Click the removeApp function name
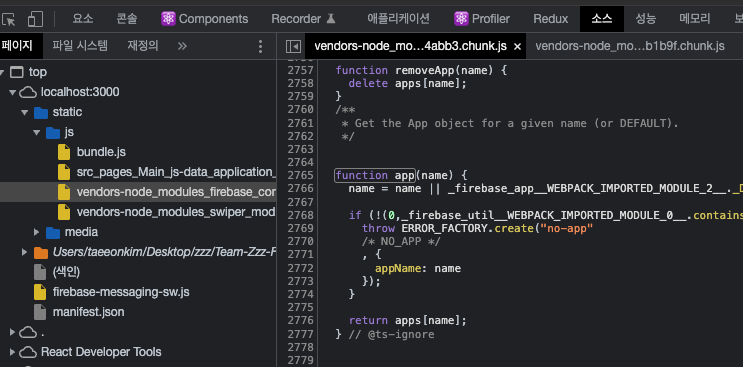Image resolution: width=743 pixels, height=367 pixels. pos(425,71)
